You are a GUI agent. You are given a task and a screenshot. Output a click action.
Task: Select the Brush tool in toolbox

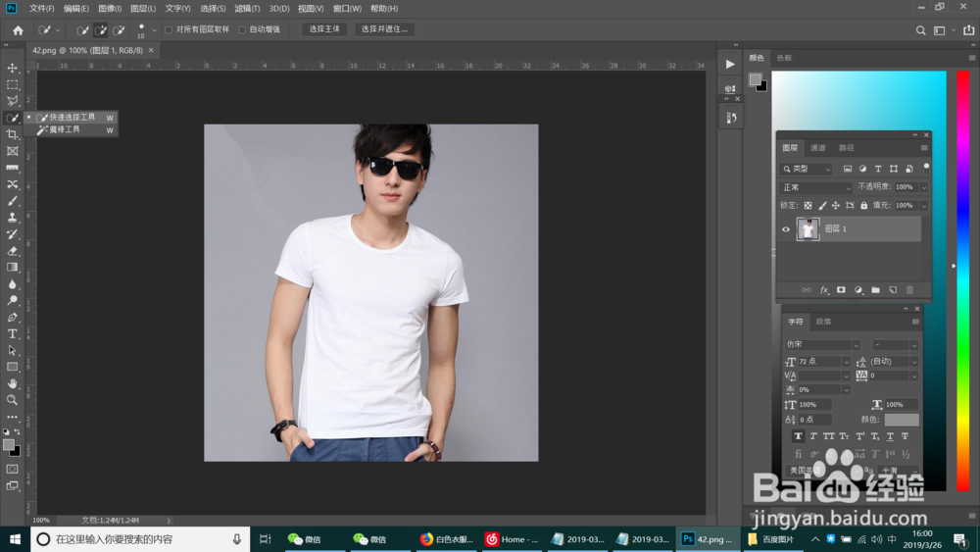point(12,201)
